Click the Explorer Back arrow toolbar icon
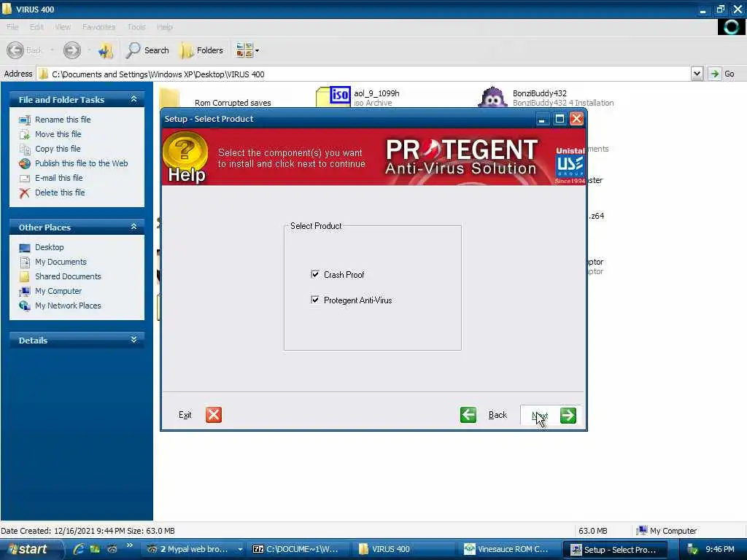 (16, 50)
